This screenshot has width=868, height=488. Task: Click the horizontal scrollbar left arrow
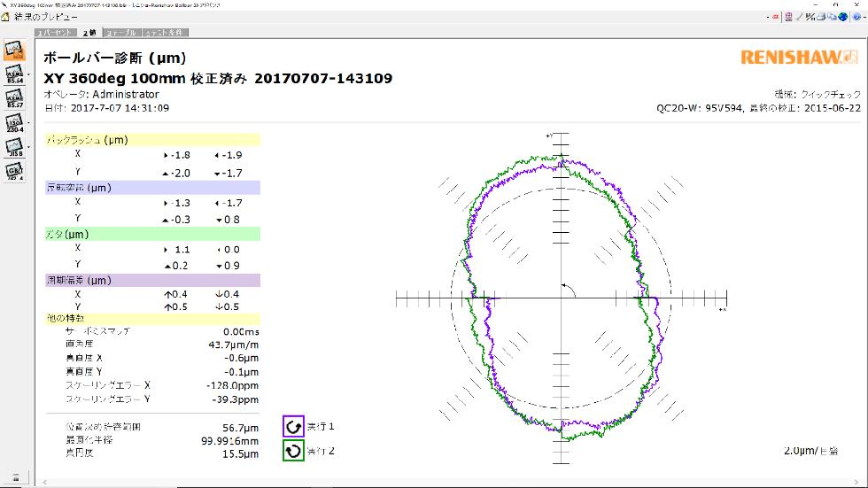pos(44,484)
